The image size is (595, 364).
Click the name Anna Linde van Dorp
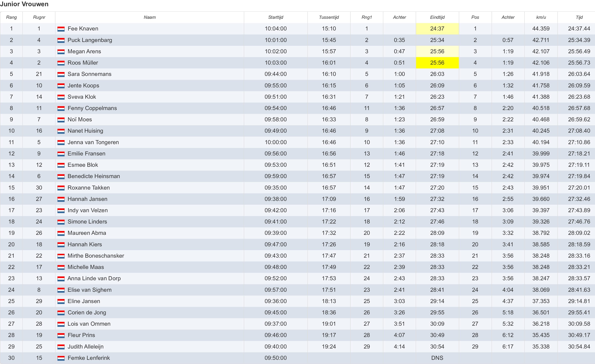tap(94, 278)
